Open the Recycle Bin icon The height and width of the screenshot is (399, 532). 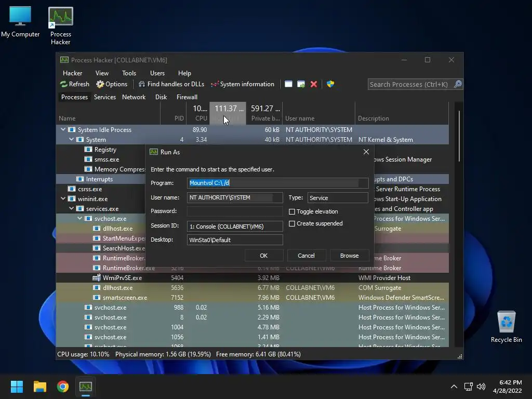[x=506, y=327]
